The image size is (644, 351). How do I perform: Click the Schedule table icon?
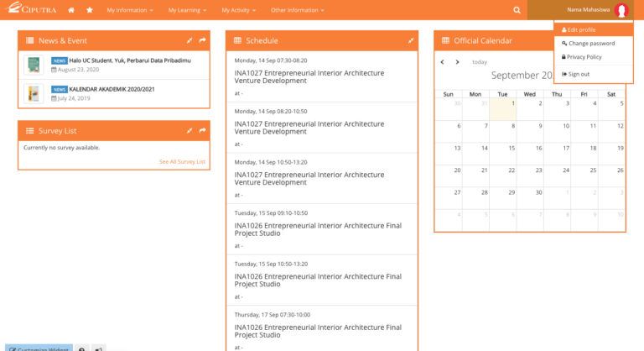[237, 40]
